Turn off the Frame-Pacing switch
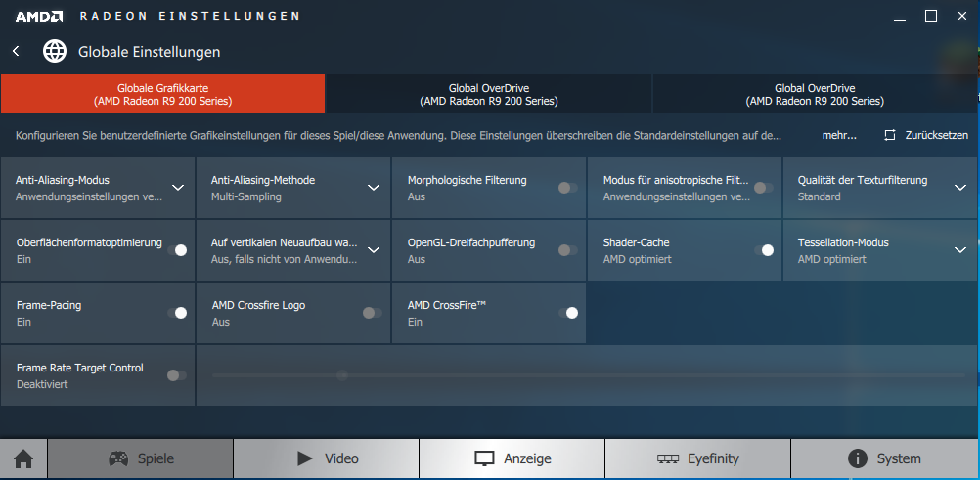 pos(177,313)
